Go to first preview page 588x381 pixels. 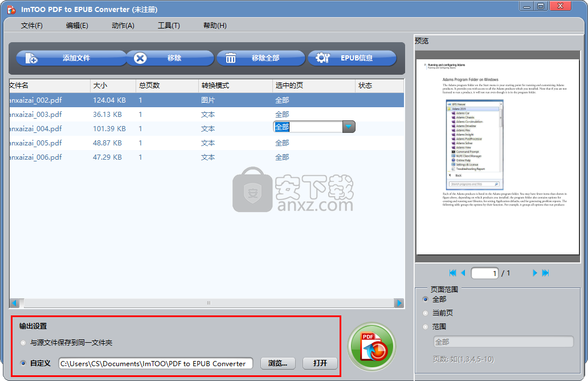452,273
